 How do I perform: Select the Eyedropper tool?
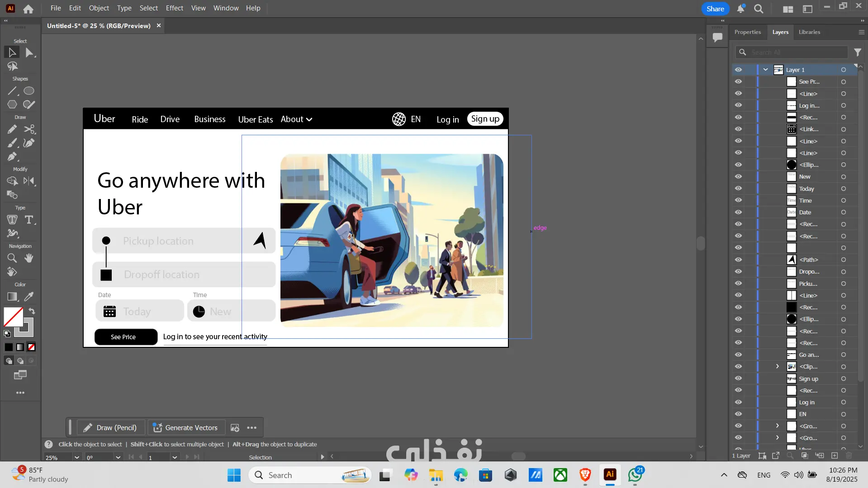[x=29, y=297]
